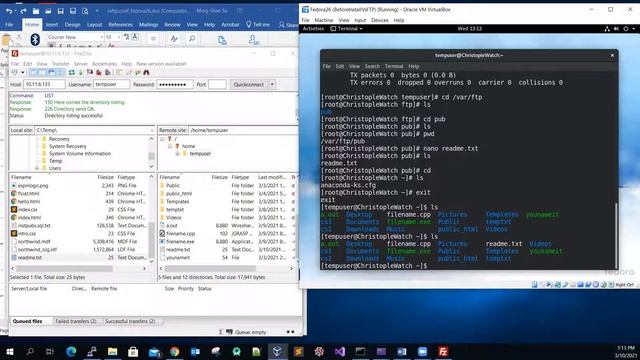Open the terminal's Search menu
The width and height of the screenshot is (640, 360).
tap(372, 66)
